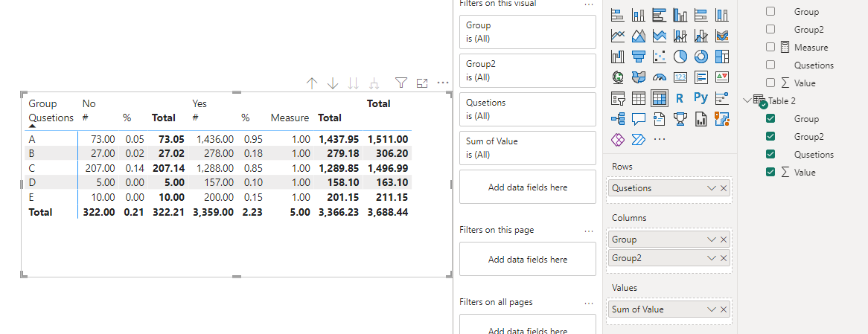Select the stacked bar chart visual
This screenshot has height=334, width=868.
click(x=618, y=15)
